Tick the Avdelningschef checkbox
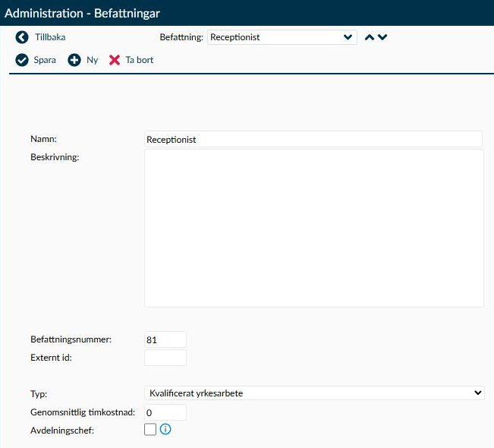Screen dimensions: 494x448 click(150, 430)
